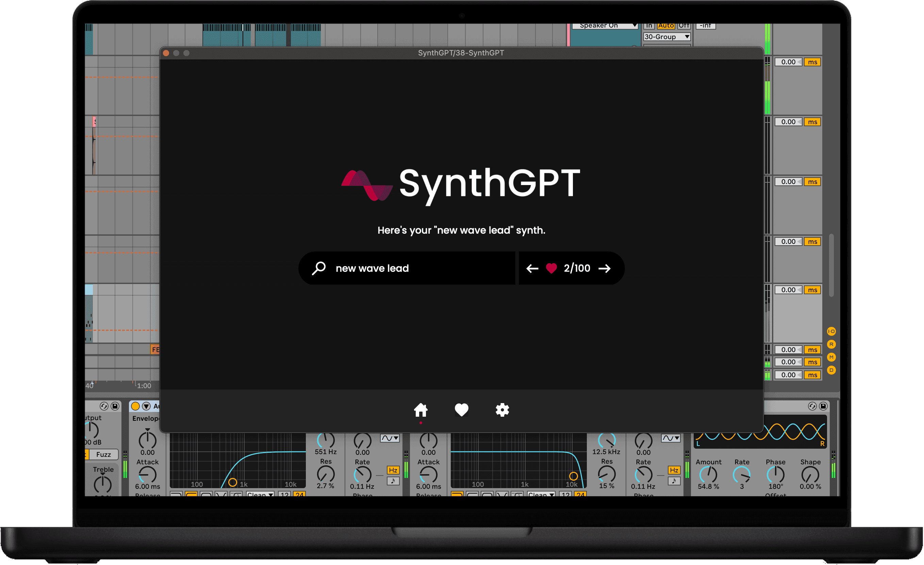The image size is (924, 565).
Task: Toggle the D track delay show button
Action: pyautogui.click(x=831, y=370)
